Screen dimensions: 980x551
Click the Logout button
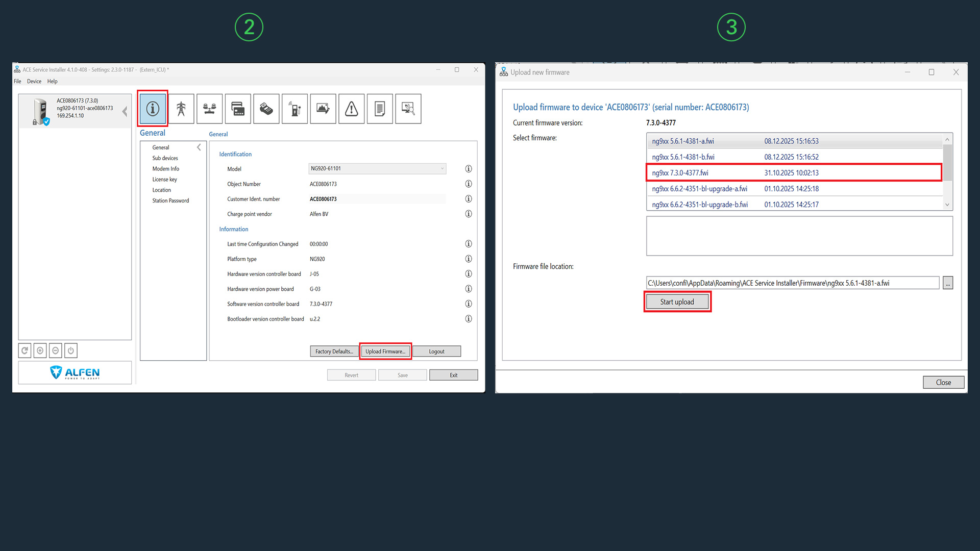coord(436,352)
